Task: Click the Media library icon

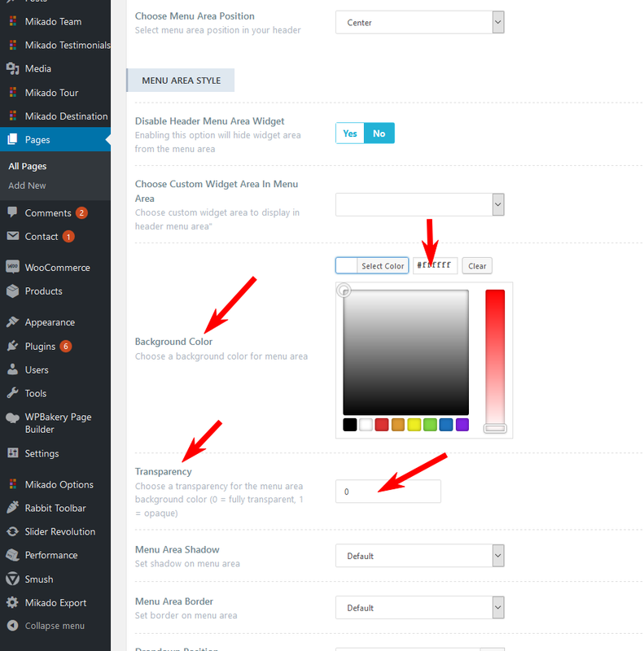Action: tap(13, 68)
